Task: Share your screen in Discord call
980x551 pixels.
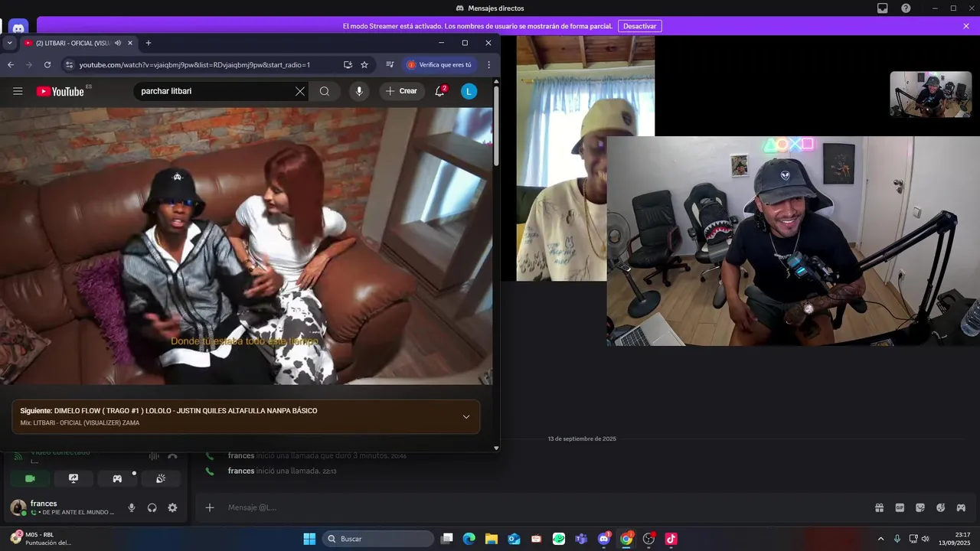Action: click(x=73, y=478)
